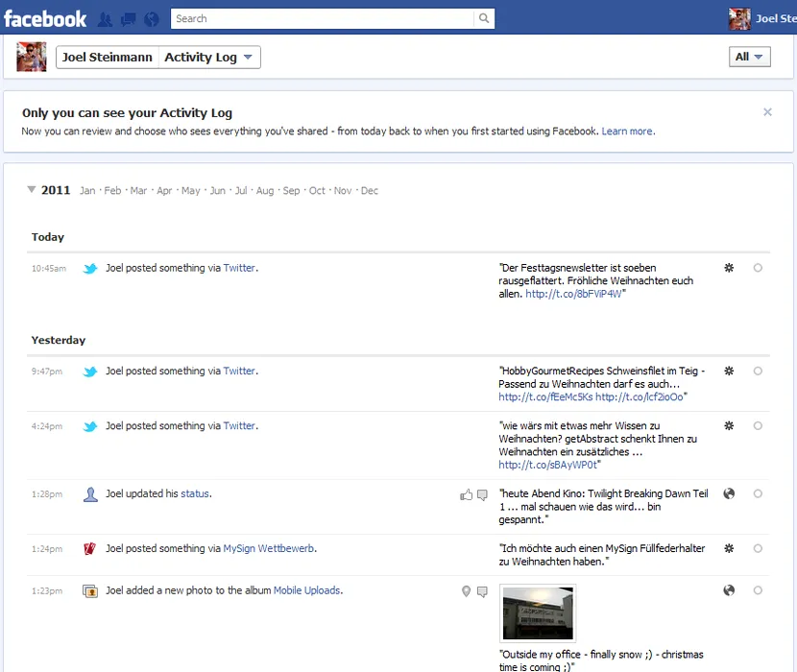The width and height of the screenshot is (797, 672).
Task: Jump to Mar in 2011
Action: pos(138,191)
